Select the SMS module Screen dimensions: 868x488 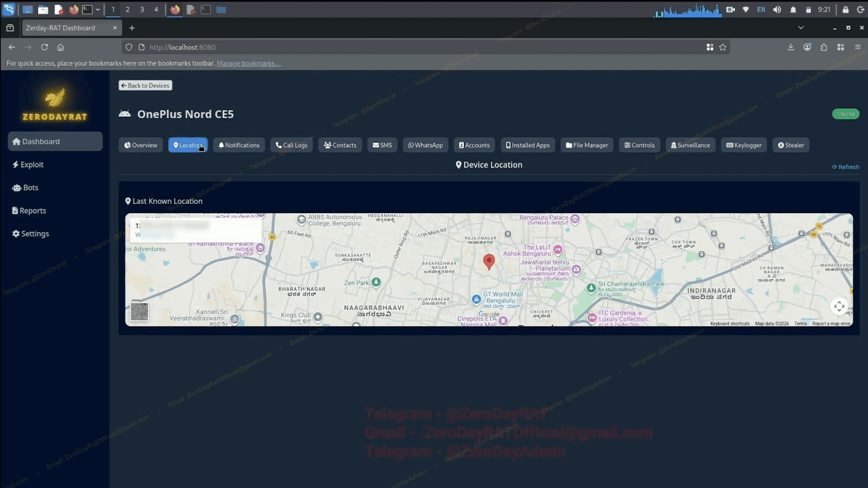pyautogui.click(x=382, y=145)
